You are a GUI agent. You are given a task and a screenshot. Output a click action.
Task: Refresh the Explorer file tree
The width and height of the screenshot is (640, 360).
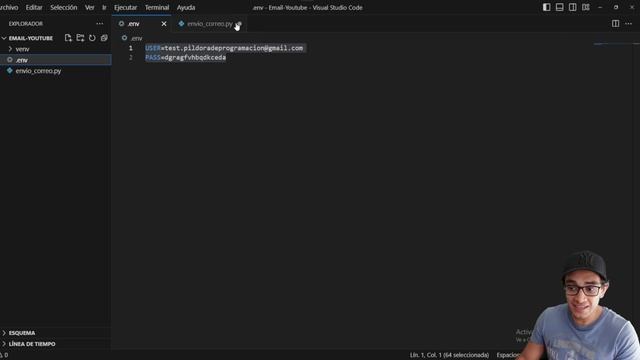coord(92,38)
